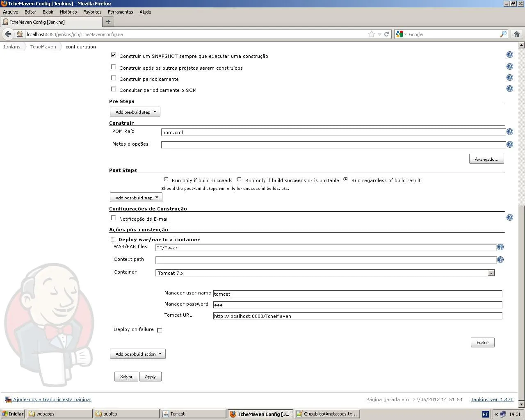Open help for Construir um SNAPSHOT option
This screenshot has width=525, height=420.
[x=510, y=55]
